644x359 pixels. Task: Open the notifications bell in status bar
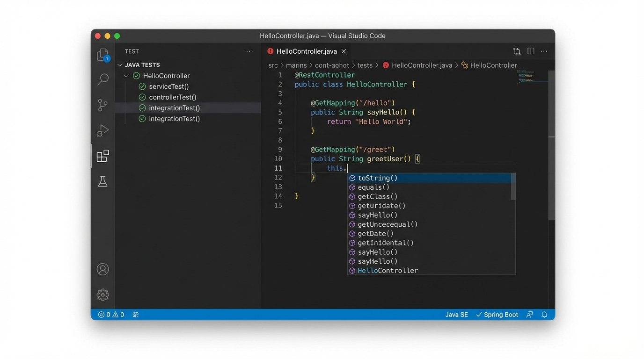pyautogui.click(x=544, y=315)
